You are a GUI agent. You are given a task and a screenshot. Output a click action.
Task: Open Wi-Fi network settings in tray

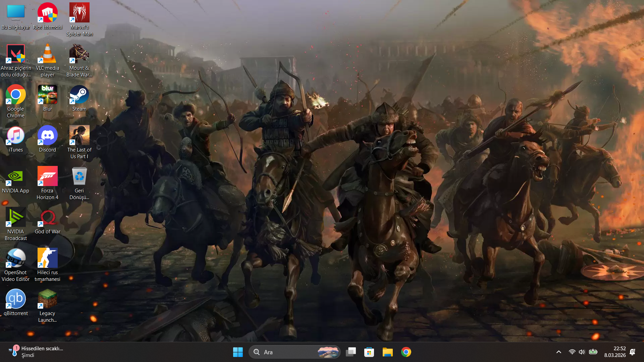click(572, 352)
